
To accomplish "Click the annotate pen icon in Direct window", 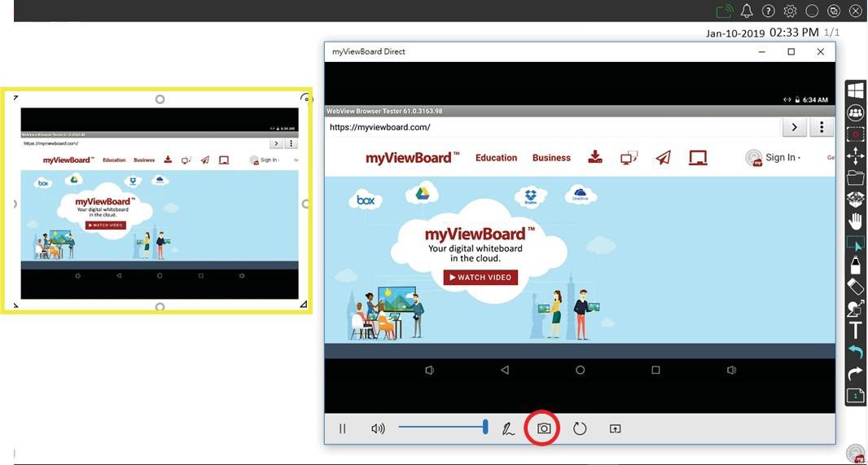I will tap(508, 428).
